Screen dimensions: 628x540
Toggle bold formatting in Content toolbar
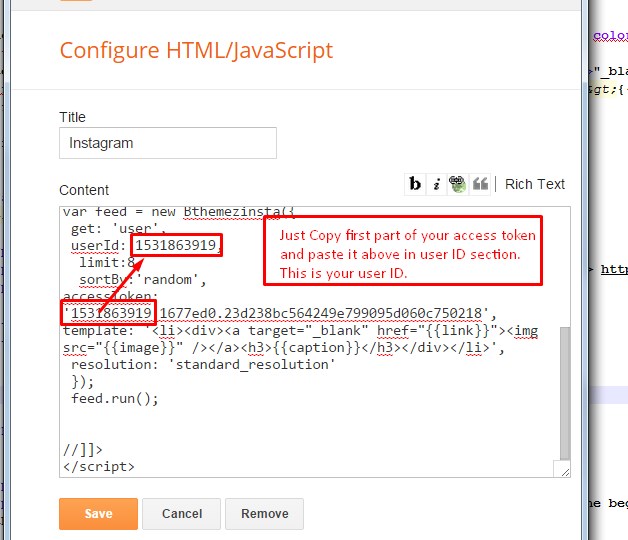pos(415,184)
